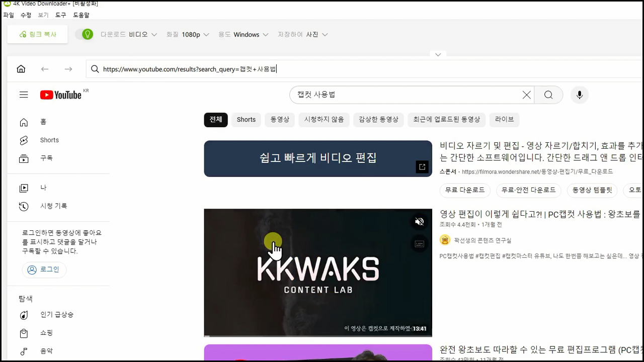Open the PC캡컷 사용법 video title
Image resolution: width=644 pixels, height=362 pixels.
coord(540,214)
